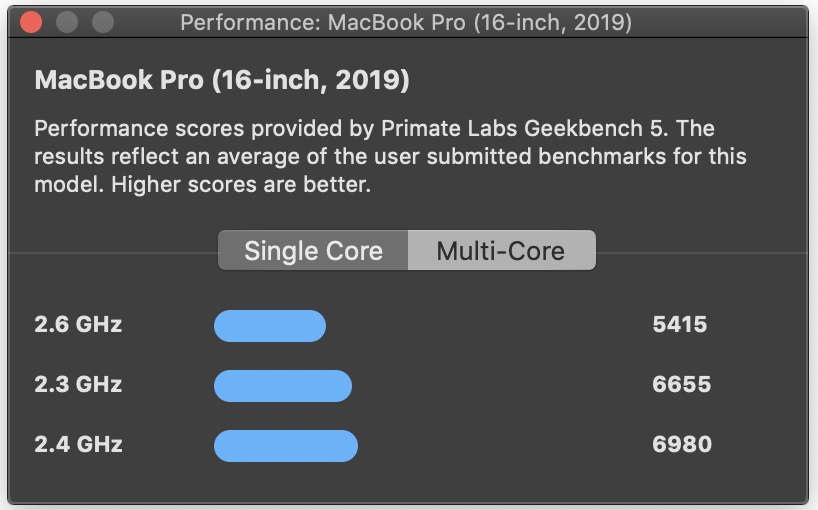Viewport: 818px width, 510px height.
Task: Click the window title bar text
Action: point(406,22)
